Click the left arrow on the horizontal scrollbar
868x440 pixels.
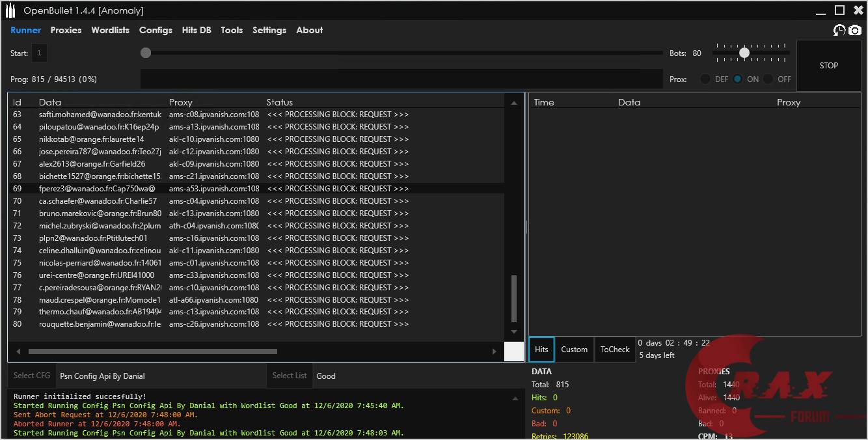(x=18, y=351)
